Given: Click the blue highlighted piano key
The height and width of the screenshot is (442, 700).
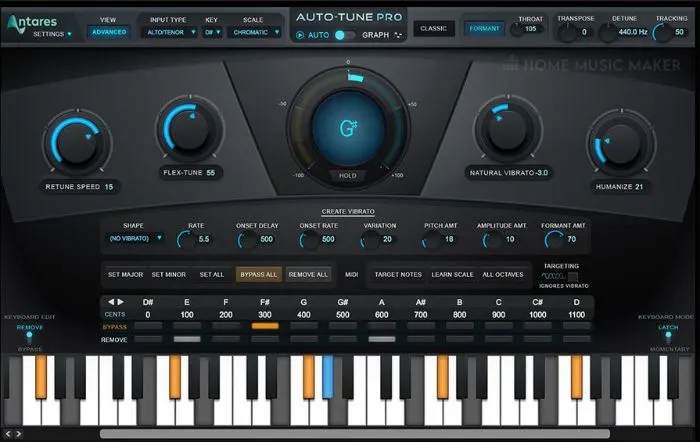Looking at the screenshot, I should tap(328, 376).
